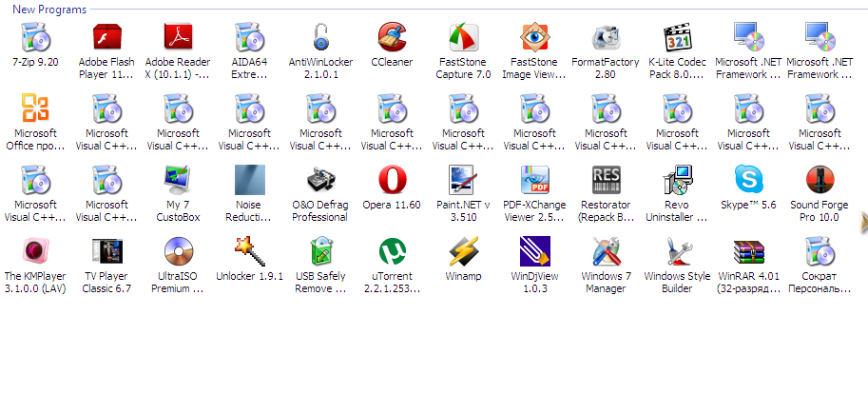
Task: Choose Sound Forge Pro 10.0 icon
Action: [820, 180]
